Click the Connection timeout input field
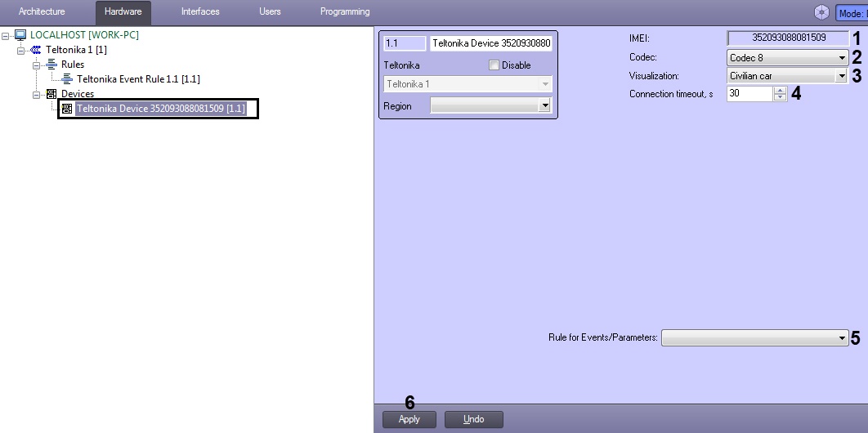Screen dimensions: 868x433 [x=749, y=93]
